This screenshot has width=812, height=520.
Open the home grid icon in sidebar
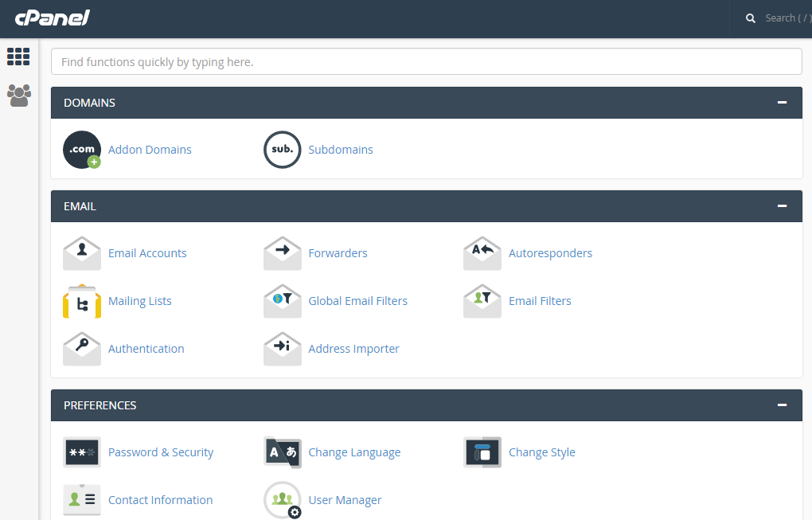click(x=18, y=57)
